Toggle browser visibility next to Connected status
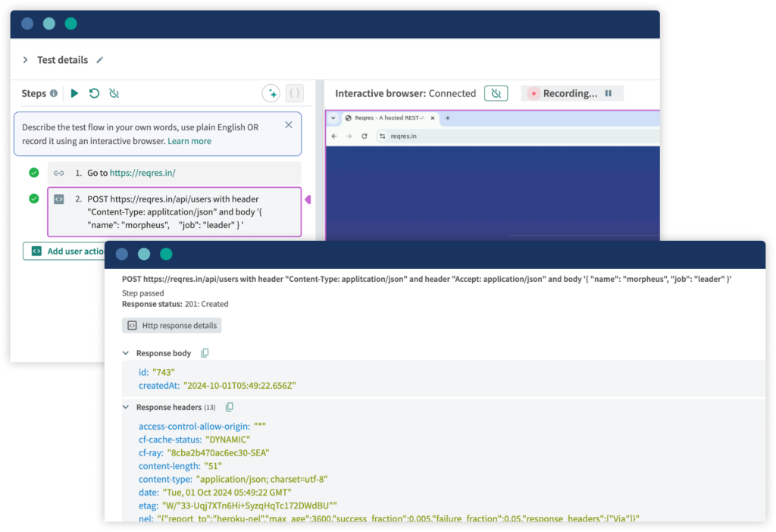This screenshot has height=532, width=776. point(496,93)
